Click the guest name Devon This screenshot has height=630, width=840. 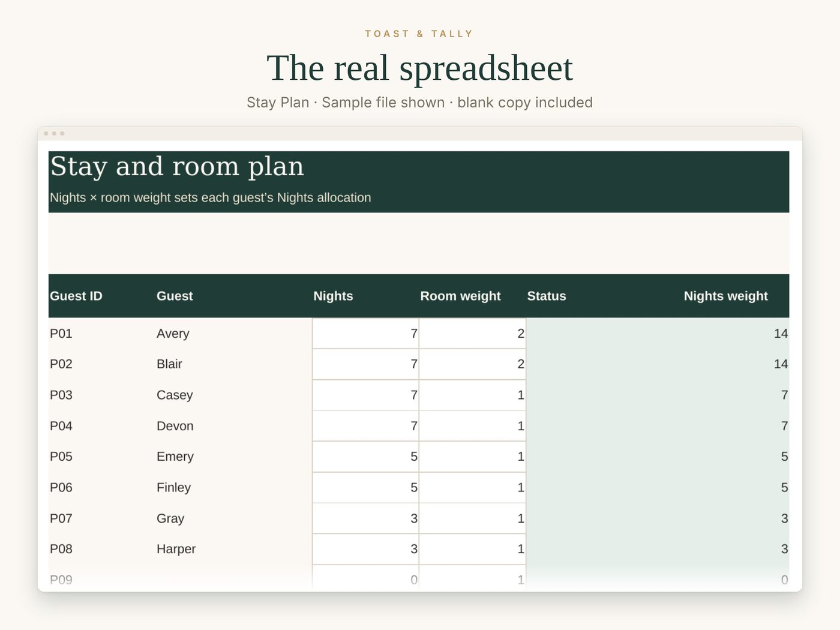click(x=175, y=426)
